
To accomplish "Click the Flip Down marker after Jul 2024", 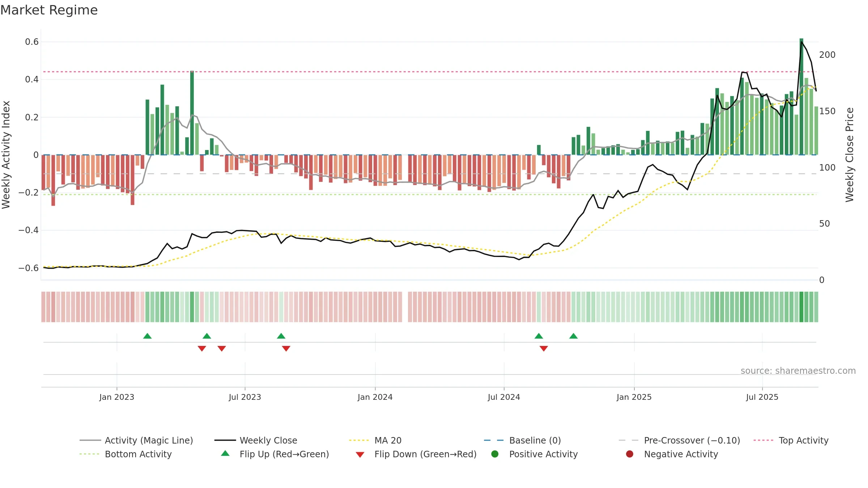I will tap(544, 348).
